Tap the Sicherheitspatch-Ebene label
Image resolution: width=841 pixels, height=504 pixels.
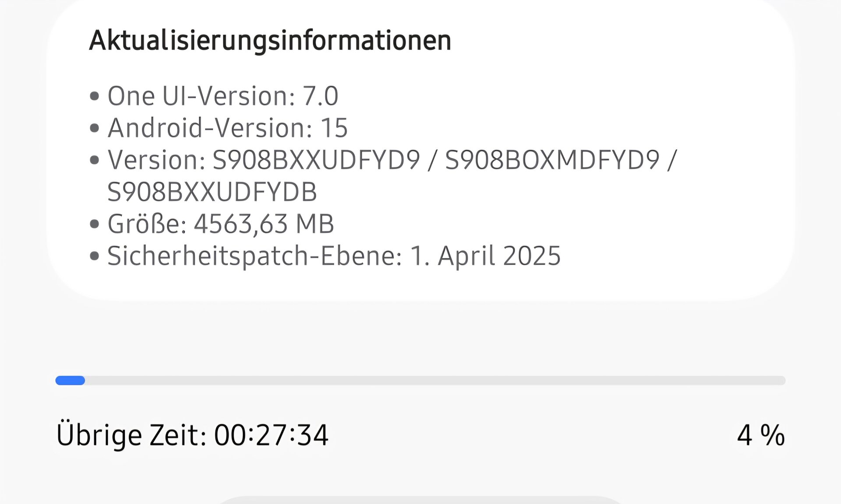click(254, 256)
